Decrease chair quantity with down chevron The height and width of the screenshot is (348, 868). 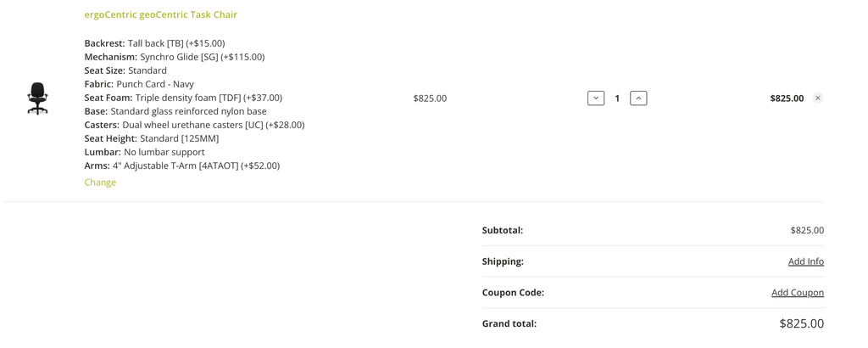point(596,98)
